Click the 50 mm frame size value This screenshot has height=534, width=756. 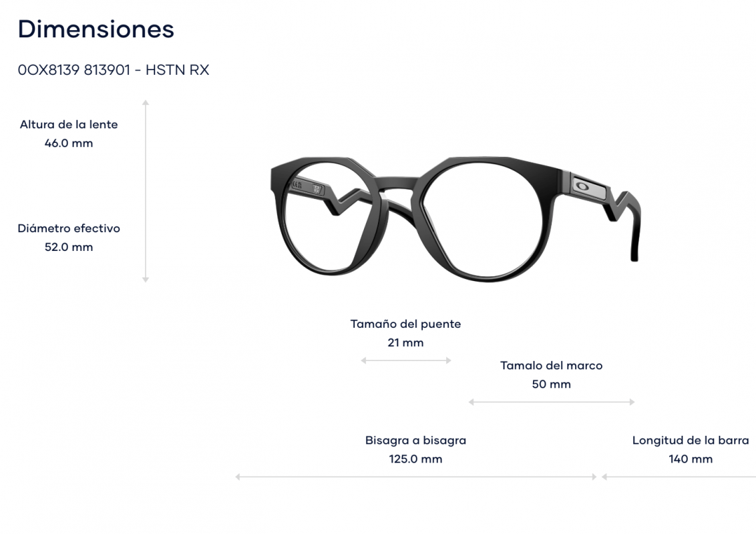pos(551,384)
